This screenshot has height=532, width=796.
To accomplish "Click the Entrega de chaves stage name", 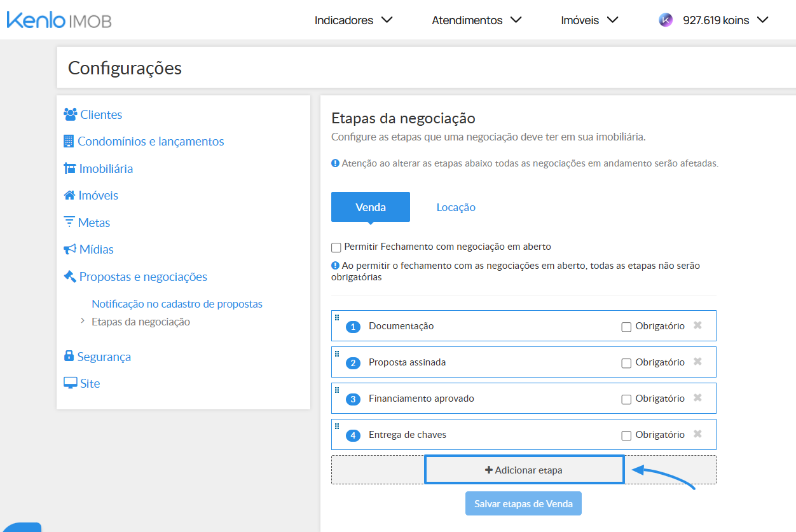I will 408,434.
